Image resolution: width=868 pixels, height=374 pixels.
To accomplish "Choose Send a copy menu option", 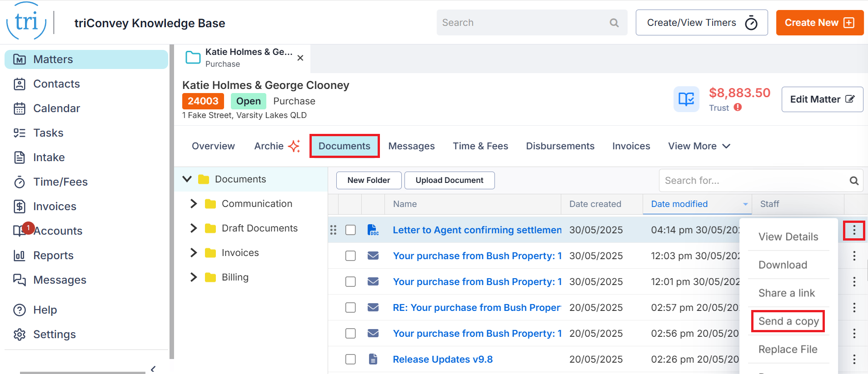I will click(788, 321).
